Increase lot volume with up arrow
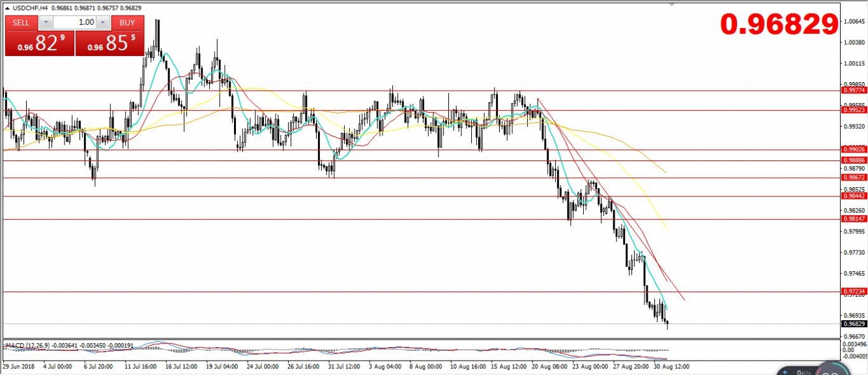 point(104,23)
